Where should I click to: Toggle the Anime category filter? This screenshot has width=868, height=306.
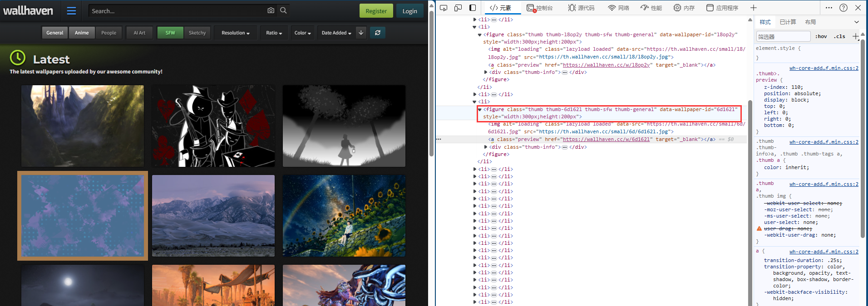tap(82, 33)
